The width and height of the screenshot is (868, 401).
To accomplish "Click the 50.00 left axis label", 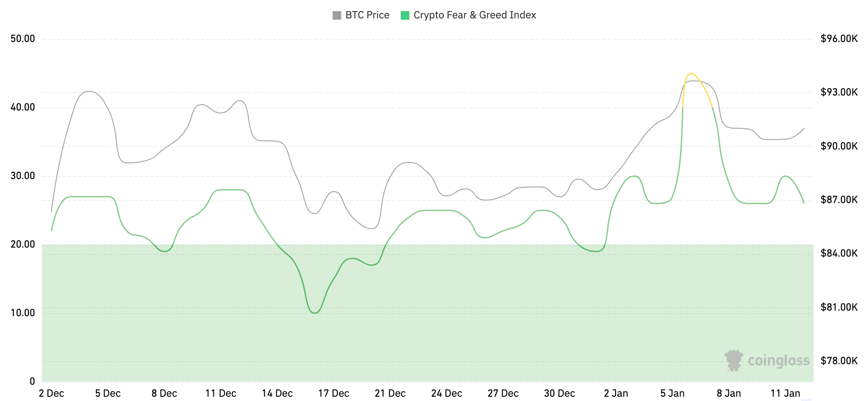I will (23, 39).
